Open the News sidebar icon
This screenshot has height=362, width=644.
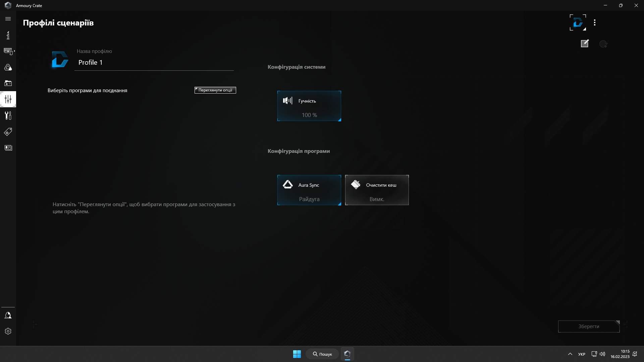click(x=8, y=148)
